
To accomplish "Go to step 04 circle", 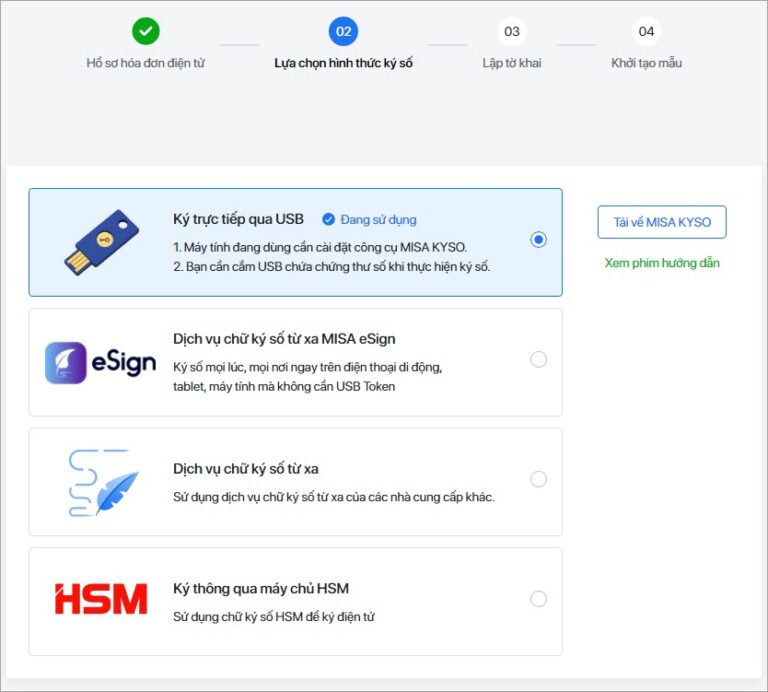I will pyautogui.click(x=646, y=31).
